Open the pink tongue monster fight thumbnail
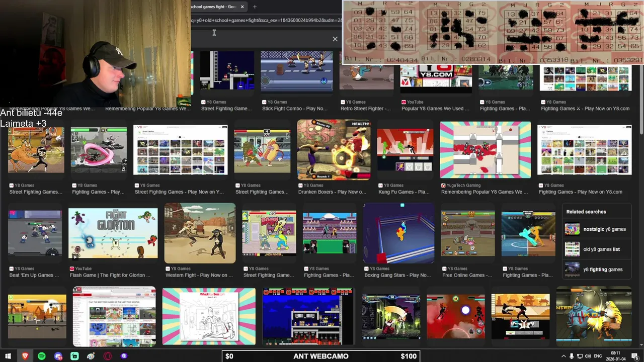This screenshot has height=362, width=644. (x=99, y=150)
